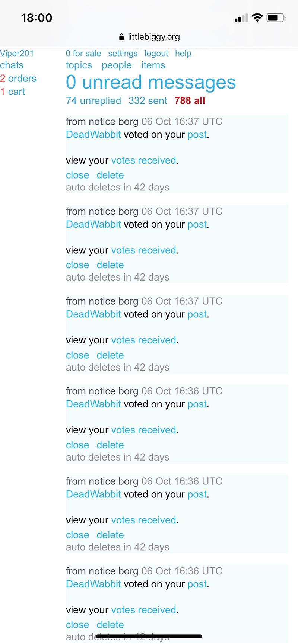Open DeadWabbit's profile in the first notice

93,135
